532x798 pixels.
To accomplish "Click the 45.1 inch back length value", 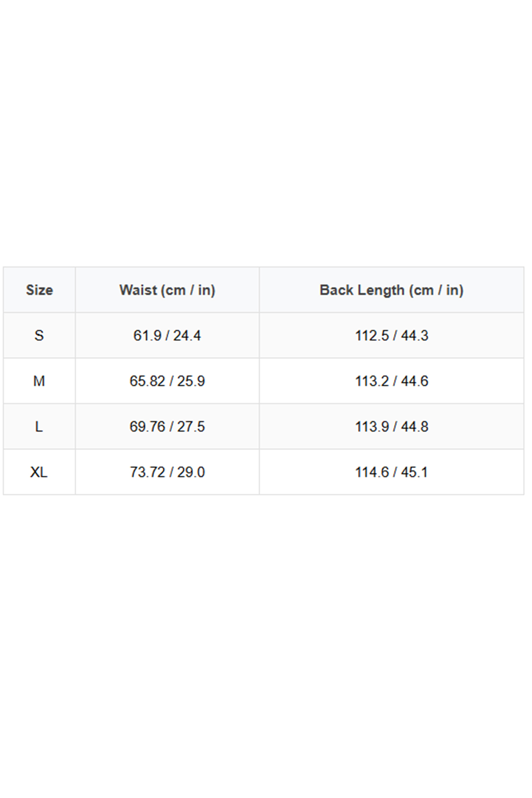I will click(x=415, y=472).
